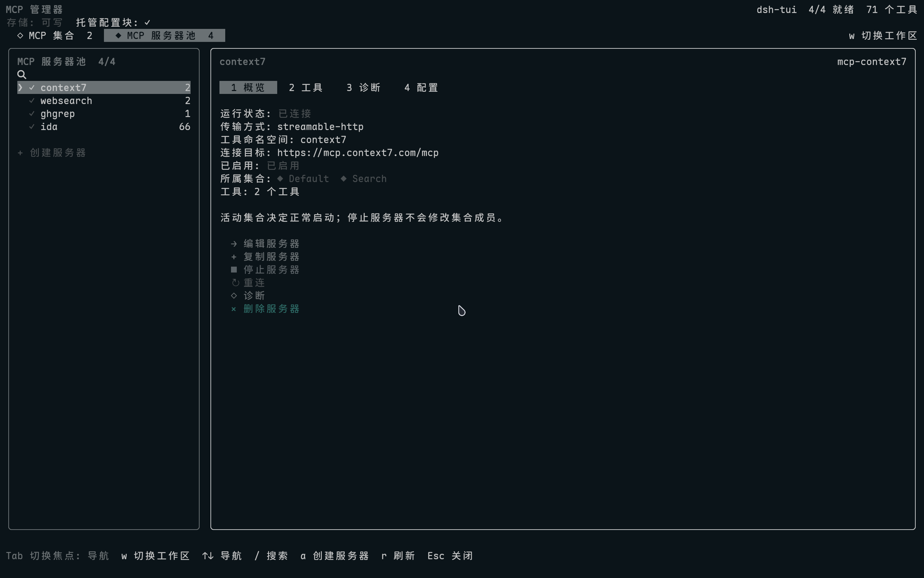The image size is (924, 578).
Task: Click w 切换工作区 at top right
Action: pos(883,35)
